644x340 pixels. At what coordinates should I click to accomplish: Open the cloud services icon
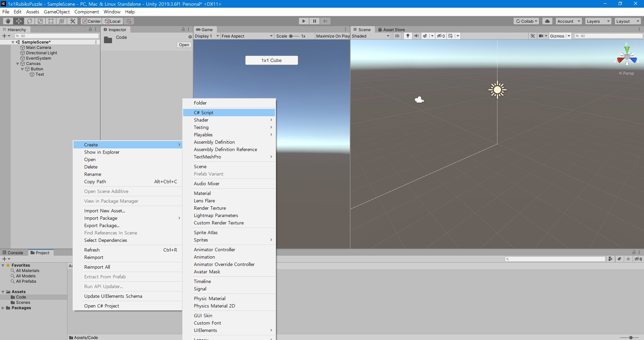point(547,21)
